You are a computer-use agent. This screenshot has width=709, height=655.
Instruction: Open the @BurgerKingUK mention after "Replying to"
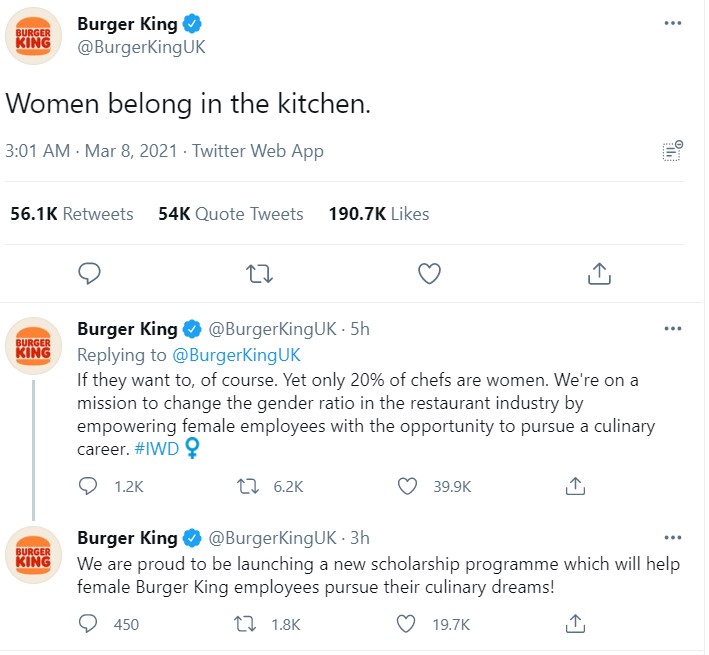pyautogui.click(x=236, y=355)
